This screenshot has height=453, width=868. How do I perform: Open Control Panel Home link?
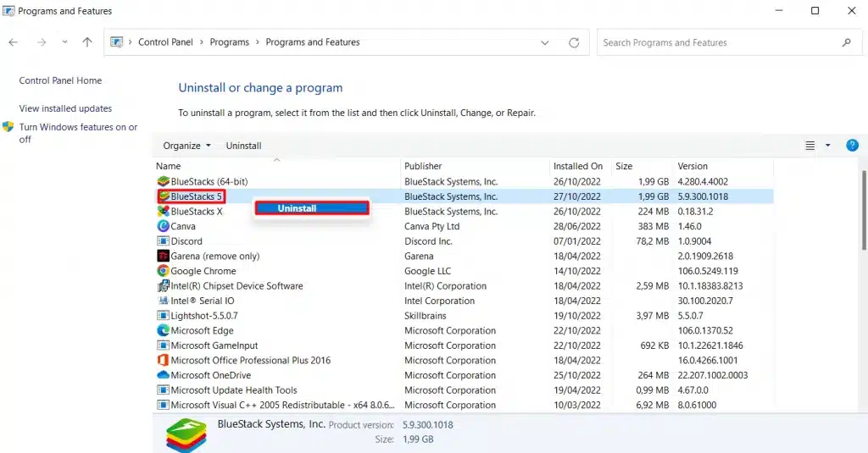click(60, 80)
